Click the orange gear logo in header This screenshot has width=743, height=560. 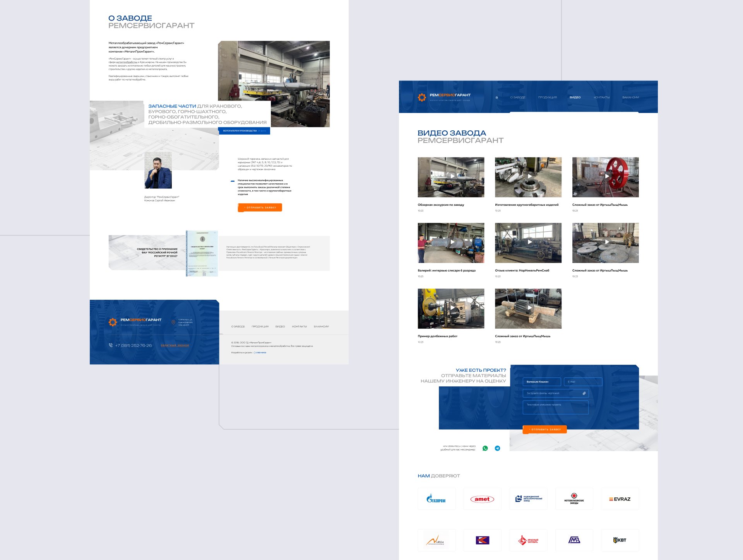(x=422, y=97)
